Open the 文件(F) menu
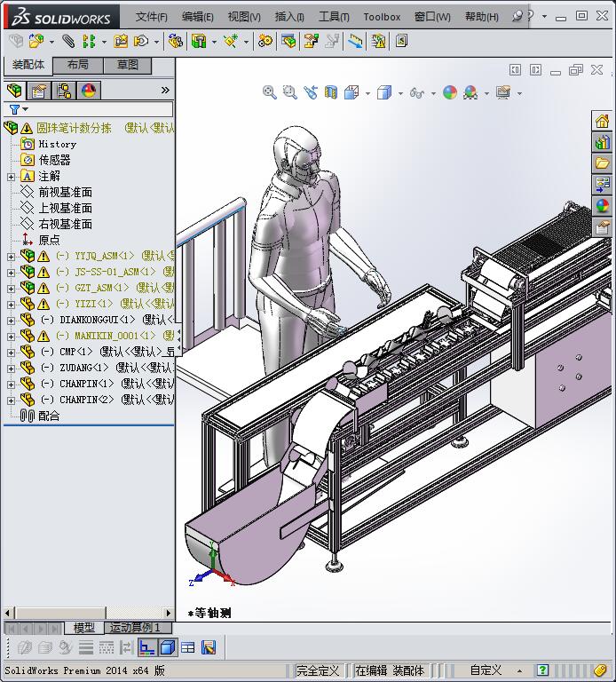 [151, 17]
